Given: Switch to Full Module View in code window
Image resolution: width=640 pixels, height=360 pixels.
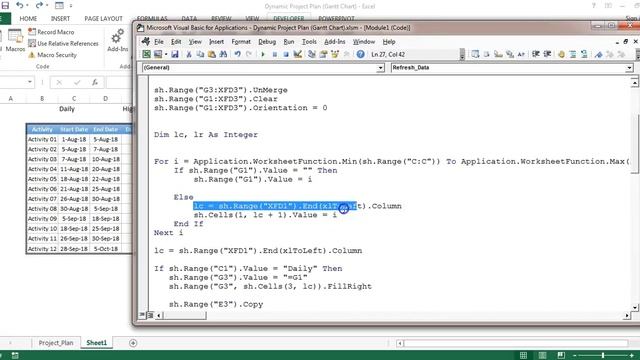Looking at the screenshot, I should pos(150,315).
